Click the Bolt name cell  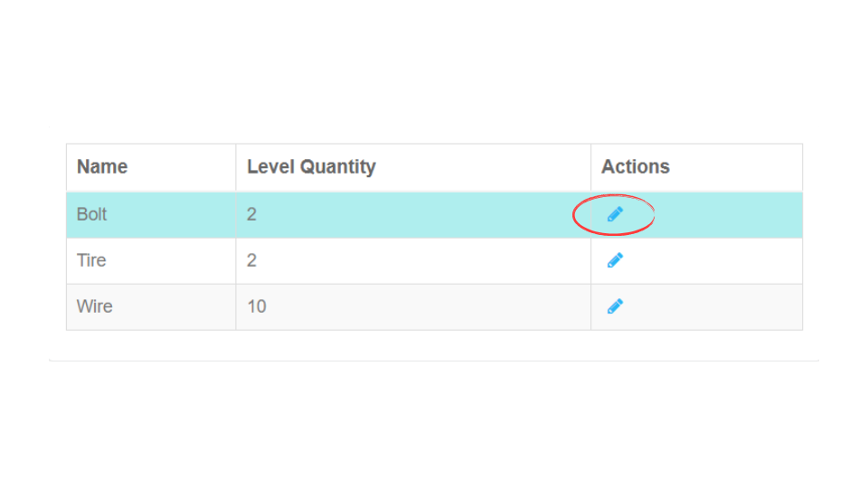(92, 214)
